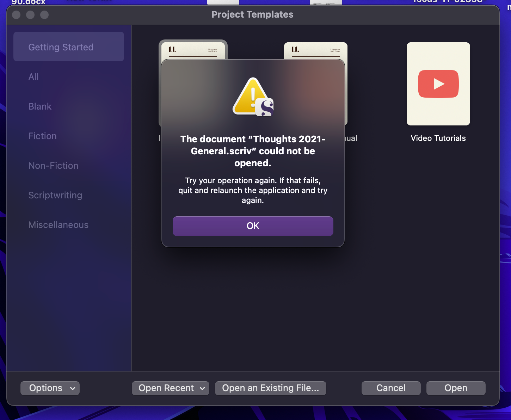Expand the Open Recent dropdown
The height and width of the screenshot is (420, 511).
171,388
